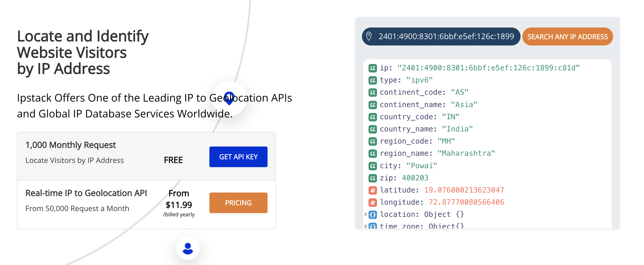Select the region_name value "Maharashtra"
Viewport: 644px width, 265px height.
(x=466, y=153)
